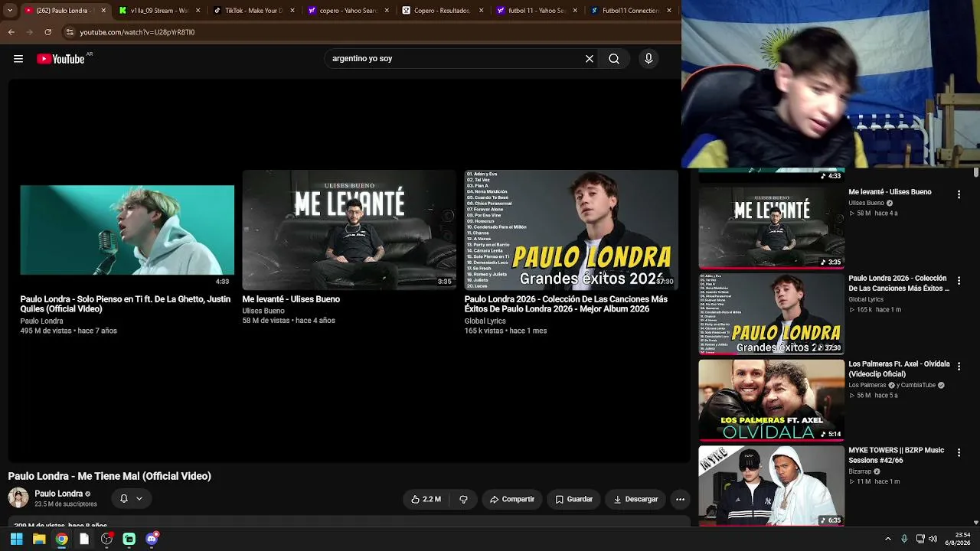Click the page vertical scrollbar down arrow
The width and height of the screenshot is (980, 551).
tap(975, 522)
